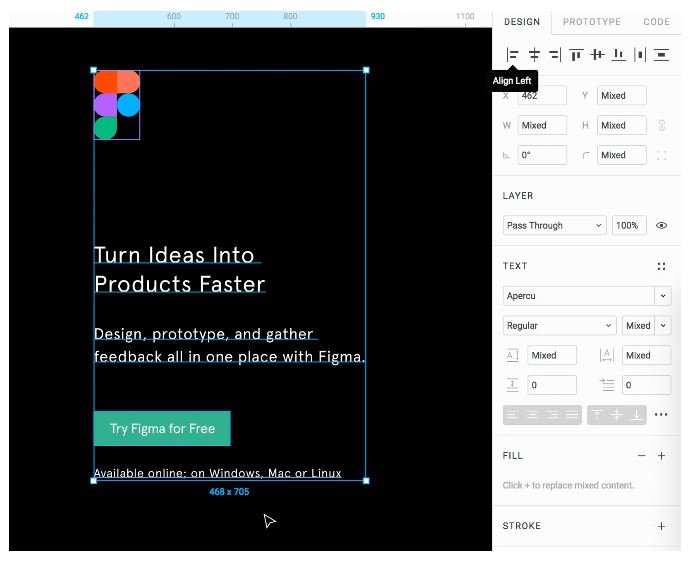
Task: Click the top-right selection handle
Action: tap(366, 70)
